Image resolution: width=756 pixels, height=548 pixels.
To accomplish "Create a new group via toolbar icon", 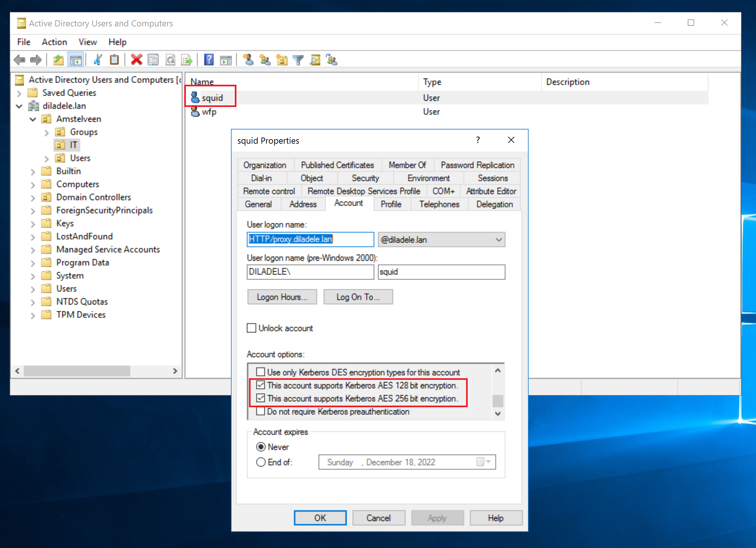I will point(265,60).
